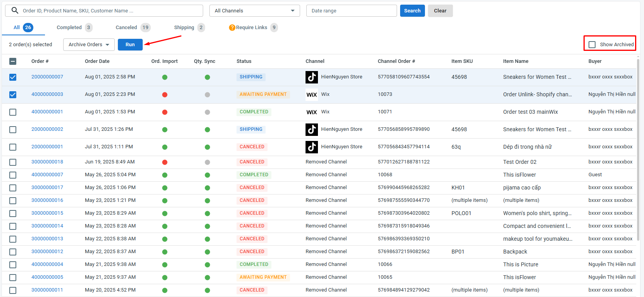Click TikTok icon for order 20000000007
This screenshot has height=297, width=644.
tap(311, 77)
